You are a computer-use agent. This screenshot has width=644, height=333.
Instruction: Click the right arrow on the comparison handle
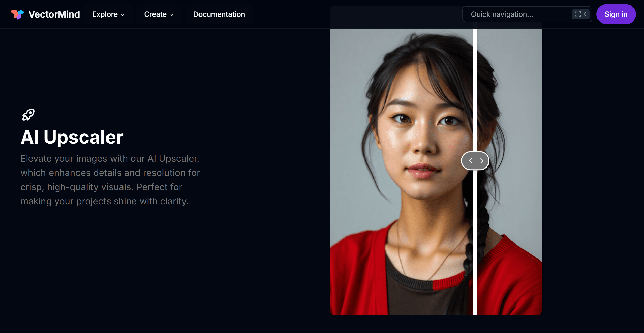[x=482, y=161]
